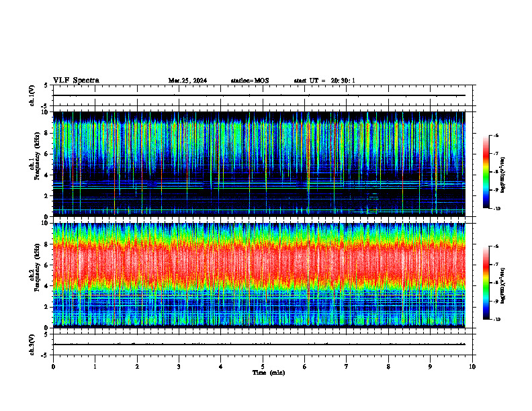Click the time axis tick label "9"
Screen dimensions: 532x411
point(430,367)
